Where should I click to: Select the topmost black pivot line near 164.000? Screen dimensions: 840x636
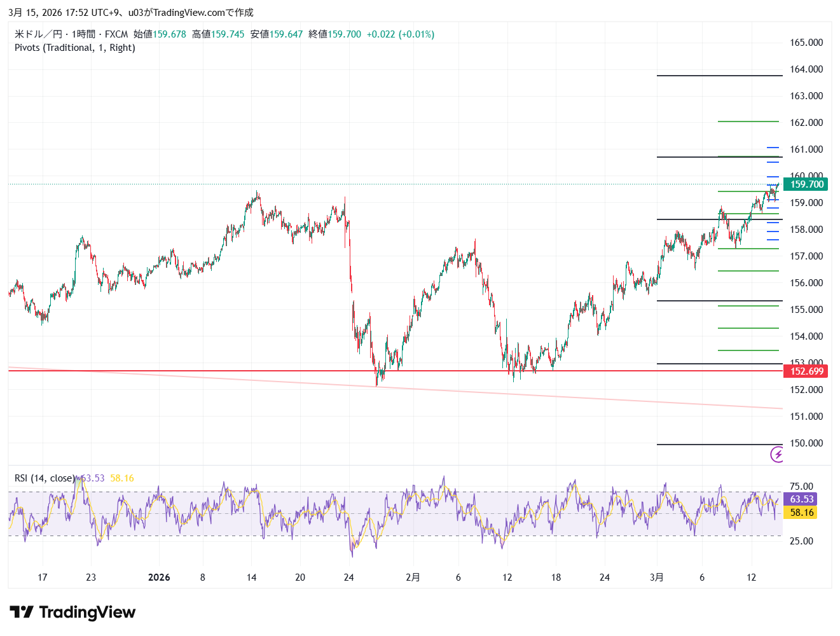(x=719, y=76)
